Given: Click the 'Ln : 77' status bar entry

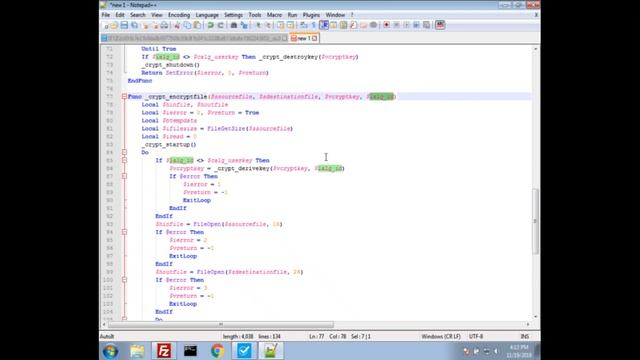Looking at the screenshot, I should pyautogui.click(x=316, y=336).
